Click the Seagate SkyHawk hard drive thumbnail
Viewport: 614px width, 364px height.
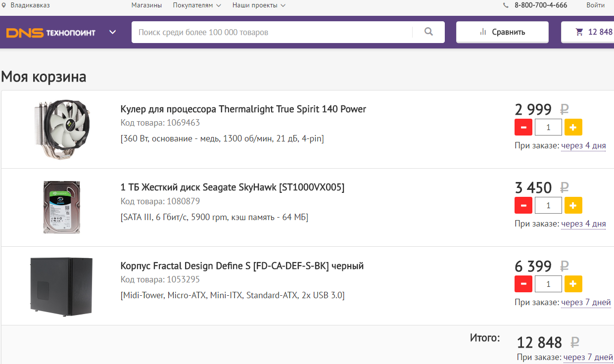pyautogui.click(x=62, y=207)
